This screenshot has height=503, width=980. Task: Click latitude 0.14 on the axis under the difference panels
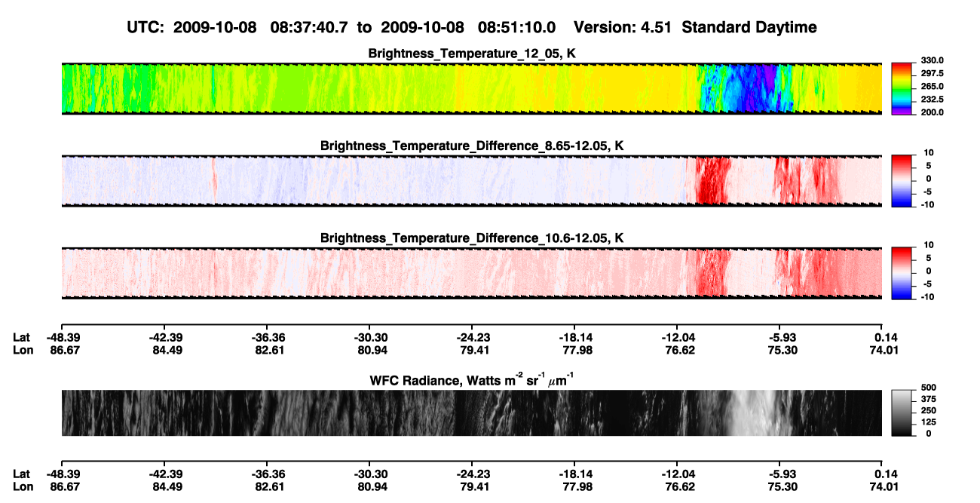(x=884, y=338)
